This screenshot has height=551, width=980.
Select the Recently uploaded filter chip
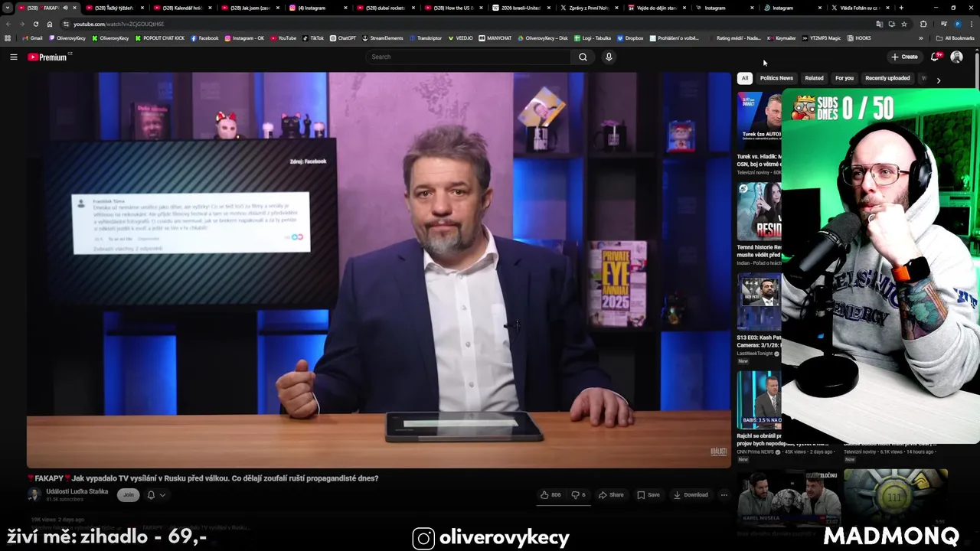[x=887, y=78]
